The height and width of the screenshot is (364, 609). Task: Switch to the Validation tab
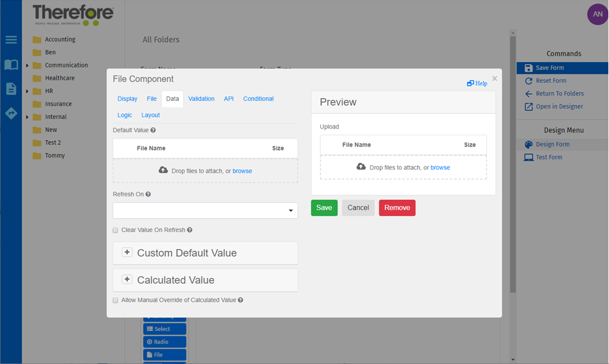point(201,99)
